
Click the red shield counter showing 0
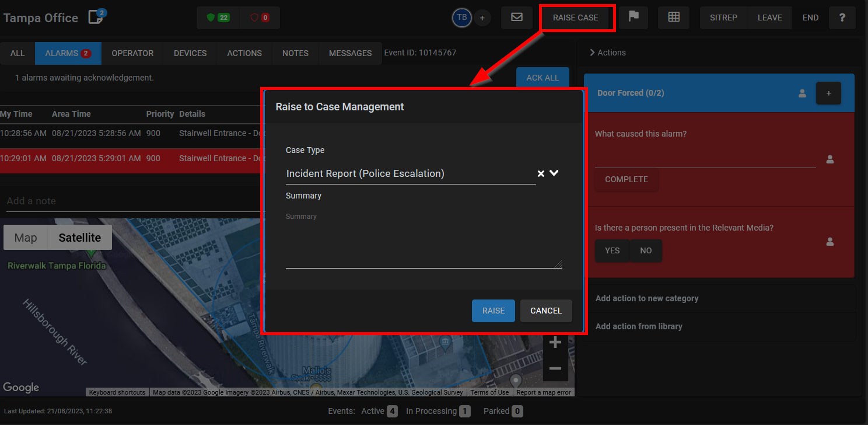[260, 18]
